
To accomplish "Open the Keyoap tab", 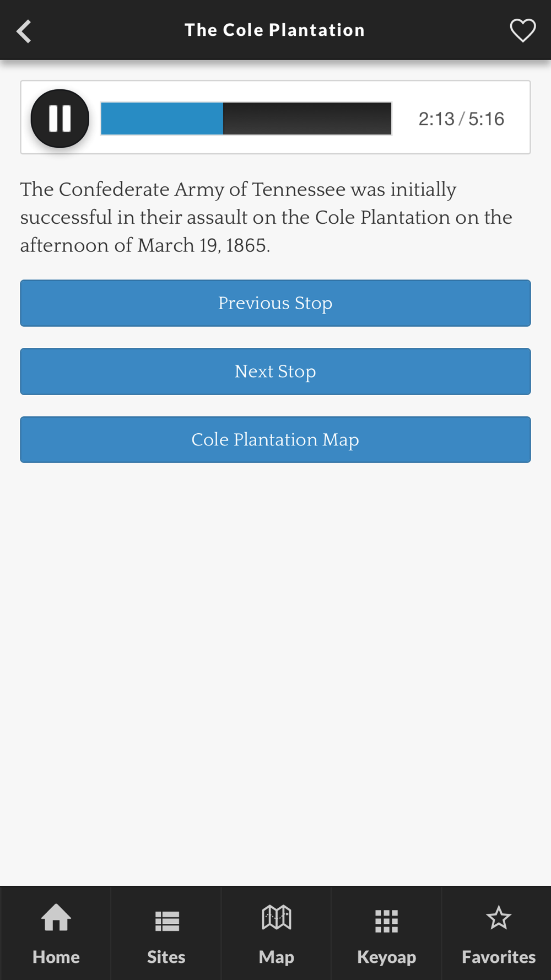I will click(386, 933).
